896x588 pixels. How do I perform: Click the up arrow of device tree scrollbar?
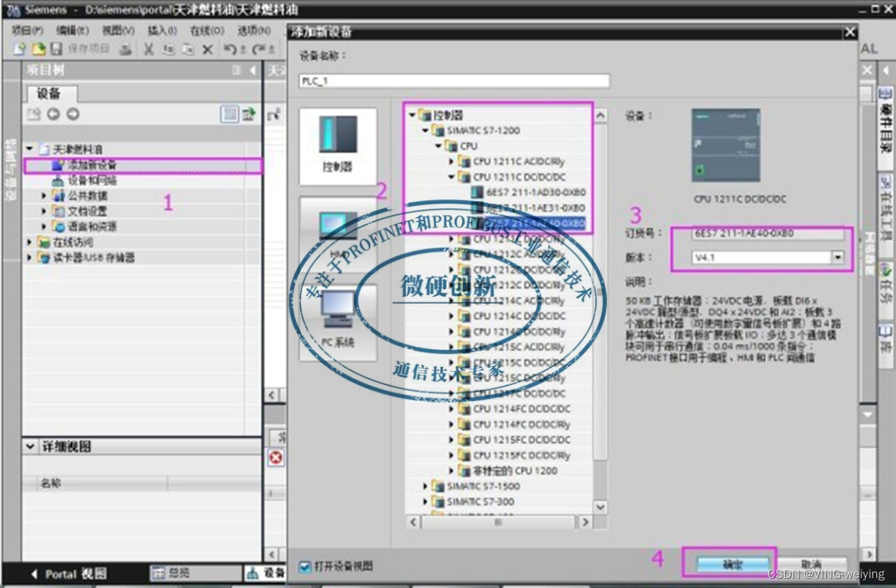(600, 115)
